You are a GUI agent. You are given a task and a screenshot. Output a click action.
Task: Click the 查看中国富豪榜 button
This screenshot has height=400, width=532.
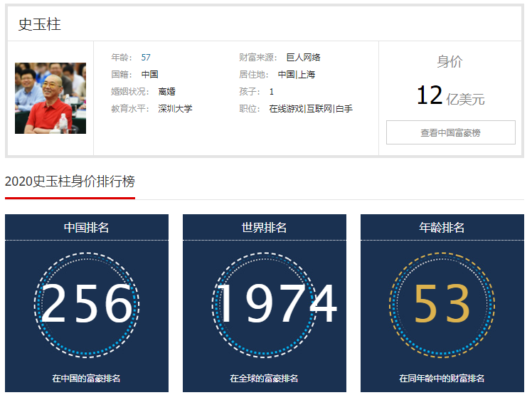coord(450,132)
